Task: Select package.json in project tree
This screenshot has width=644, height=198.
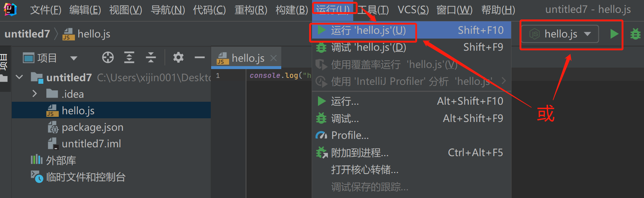Action: [x=92, y=127]
